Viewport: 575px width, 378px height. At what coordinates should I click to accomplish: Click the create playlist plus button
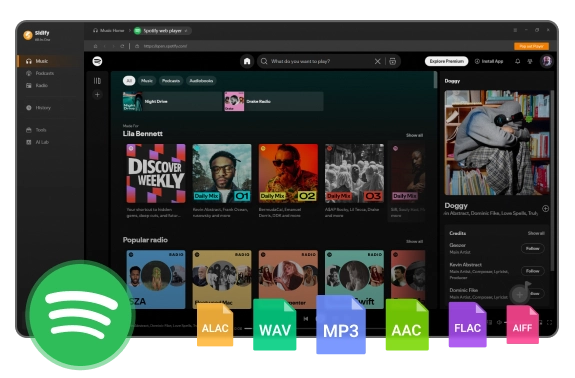(x=97, y=95)
